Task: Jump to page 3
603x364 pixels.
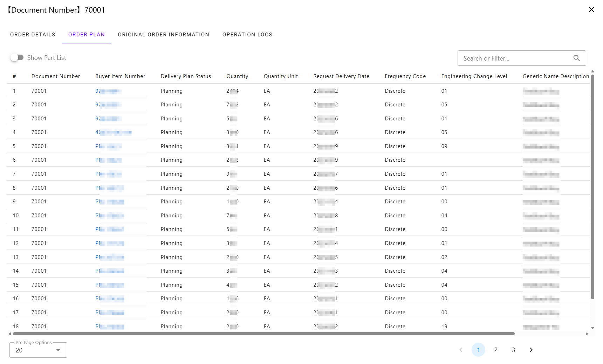Action: pos(513,350)
